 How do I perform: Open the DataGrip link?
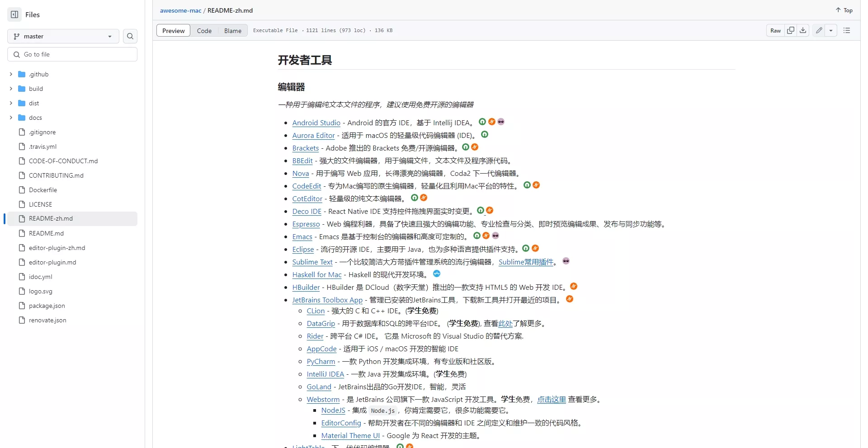321,323
